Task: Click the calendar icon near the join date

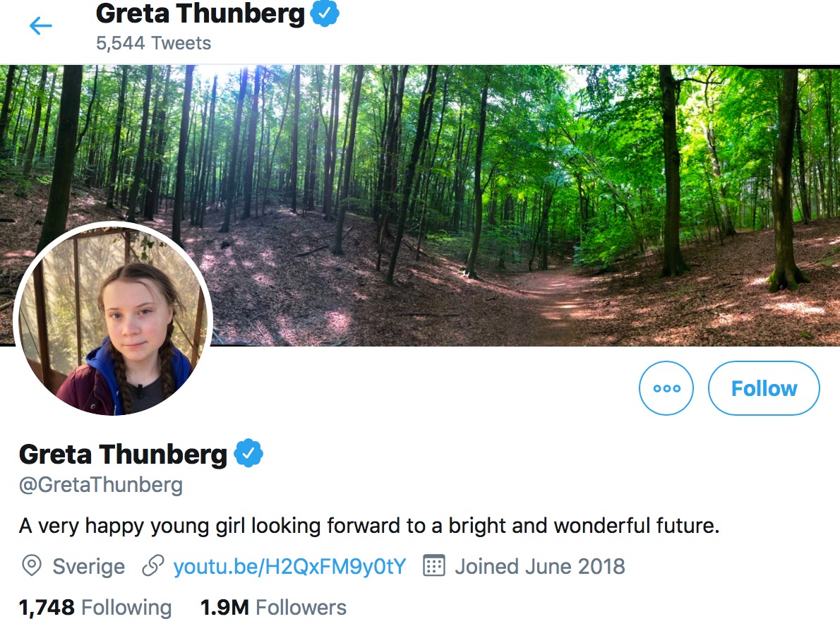Action: (434, 566)
